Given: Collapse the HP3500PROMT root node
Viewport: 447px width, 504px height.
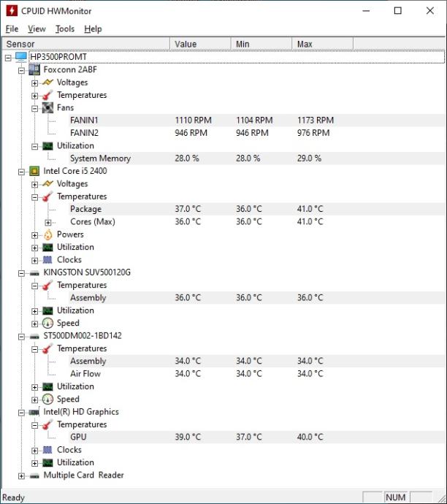Looking at the screenshot, I should coord(8,58).
